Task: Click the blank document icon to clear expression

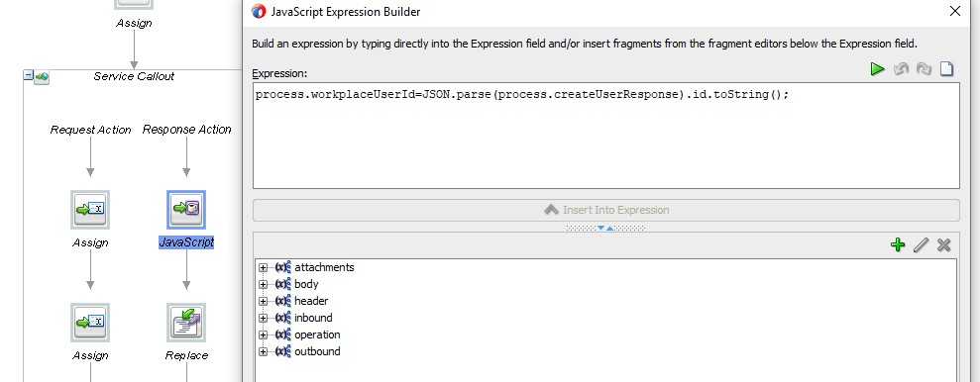Action: [x=947, y=69]
